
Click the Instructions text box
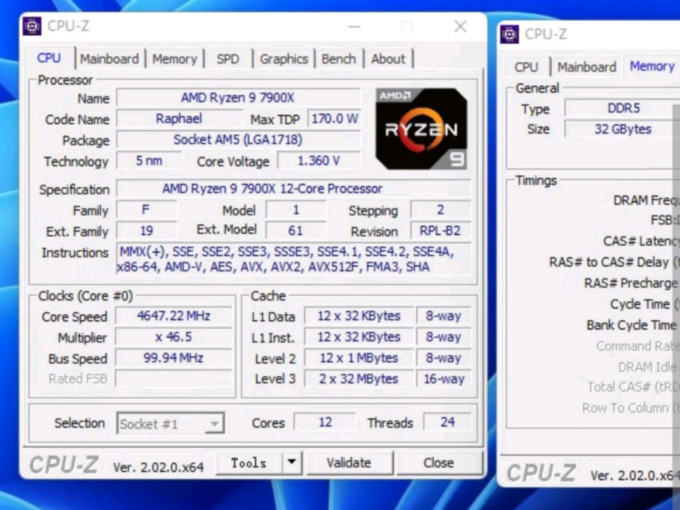tap(294, 259)
